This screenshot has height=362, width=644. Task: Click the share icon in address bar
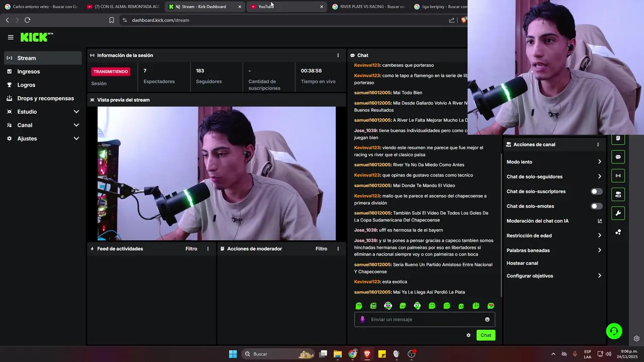click(452, 20)
